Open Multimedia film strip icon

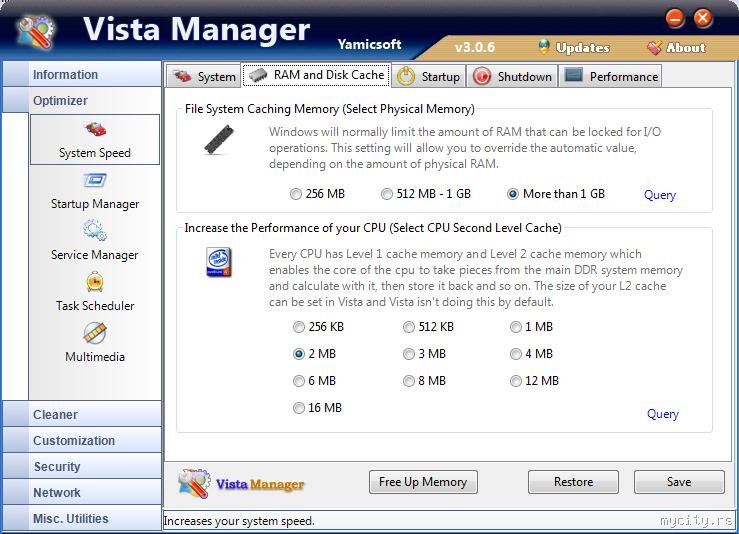point(95,333)
